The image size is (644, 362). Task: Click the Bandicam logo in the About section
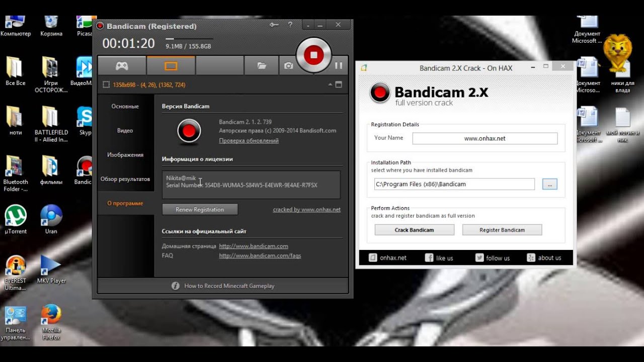point(189,131)
